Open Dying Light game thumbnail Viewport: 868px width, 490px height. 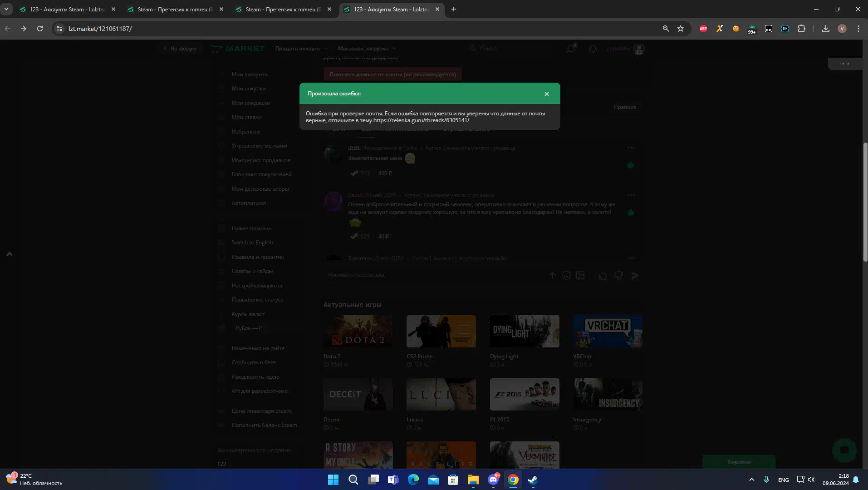pyautogui.click(x=525, y=331)
